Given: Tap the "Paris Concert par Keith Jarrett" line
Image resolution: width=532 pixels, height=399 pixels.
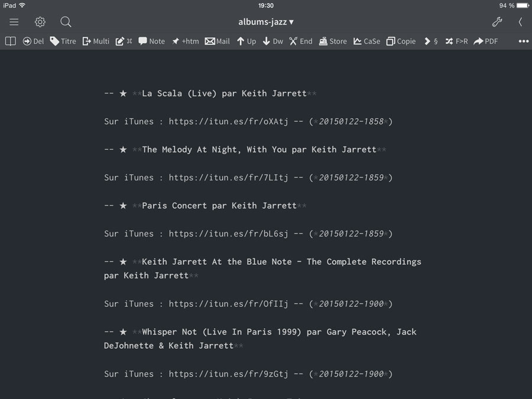Looking at the screenshot, I should [x=219, y=206].
